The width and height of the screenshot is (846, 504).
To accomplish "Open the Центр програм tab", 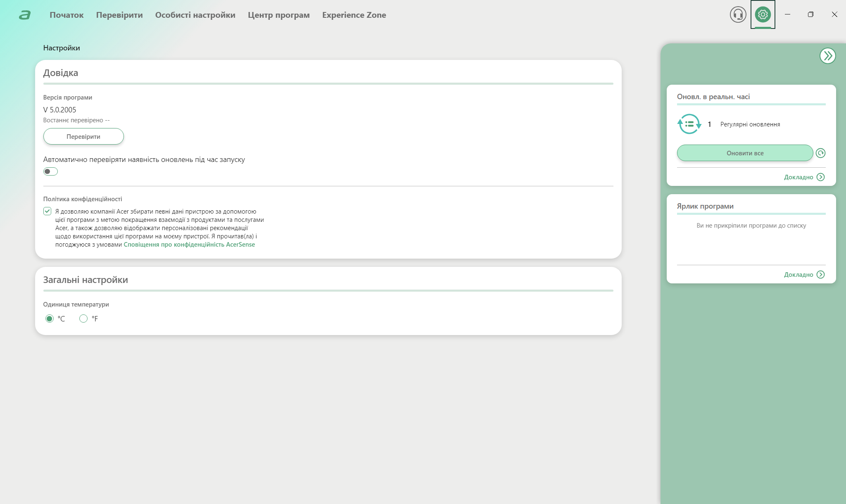I will point(278,15).
